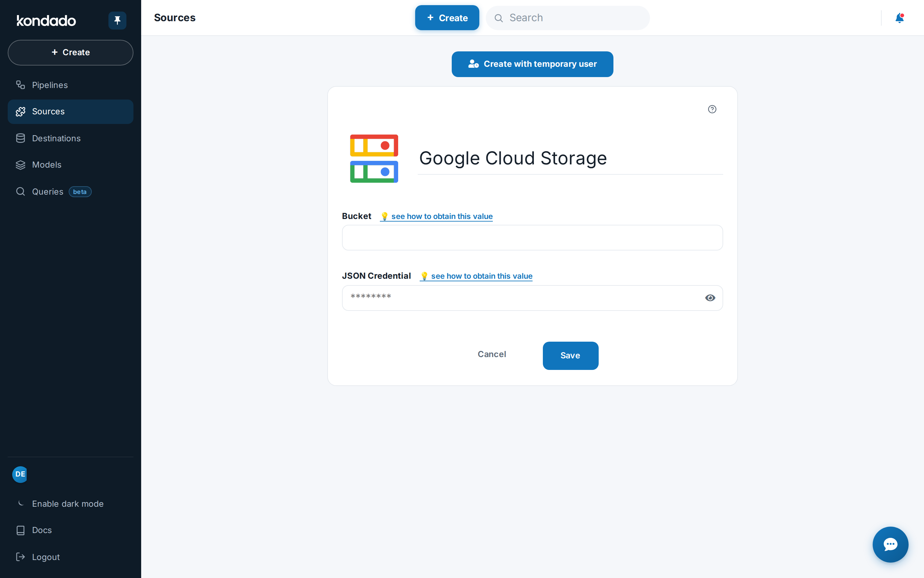
Task: Open JSON Credential see how to obtain link
Action: click(476, 276)
